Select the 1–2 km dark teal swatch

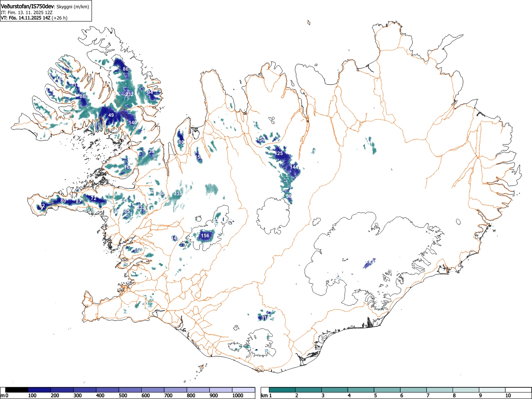[282, 390]
